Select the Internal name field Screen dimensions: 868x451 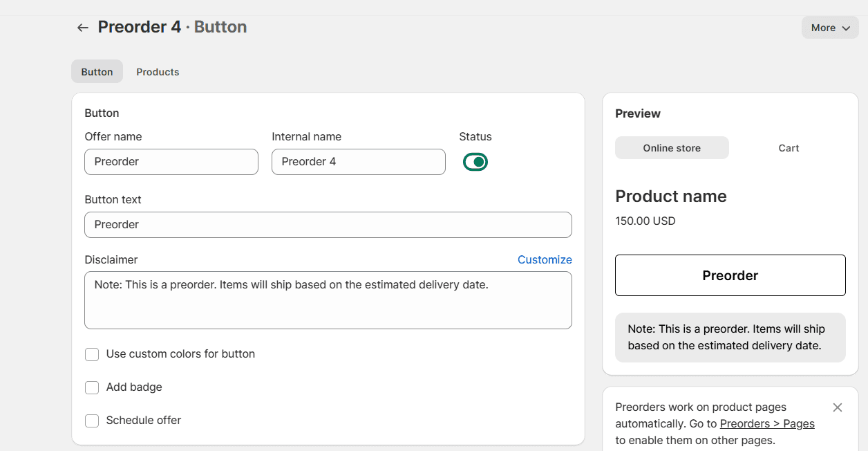click(x=358, y=161)
